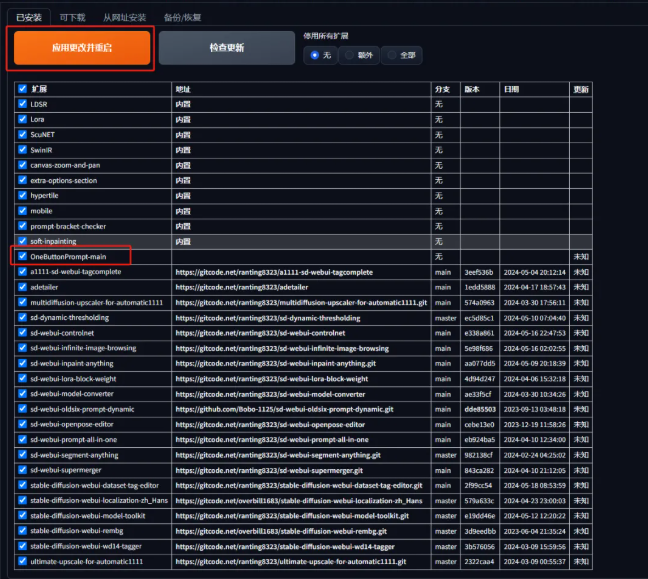Toggle the sd-webui-prompt-all-in-one checkbox
Image resolution: width=648 pixels, height=579 pixels.
[x=22, y=439]
